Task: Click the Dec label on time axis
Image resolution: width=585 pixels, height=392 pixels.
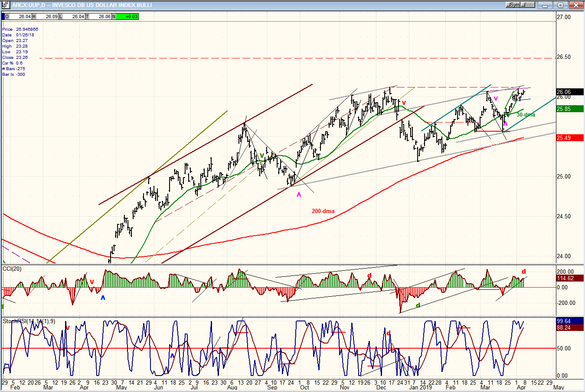Action: pos(381,387)
